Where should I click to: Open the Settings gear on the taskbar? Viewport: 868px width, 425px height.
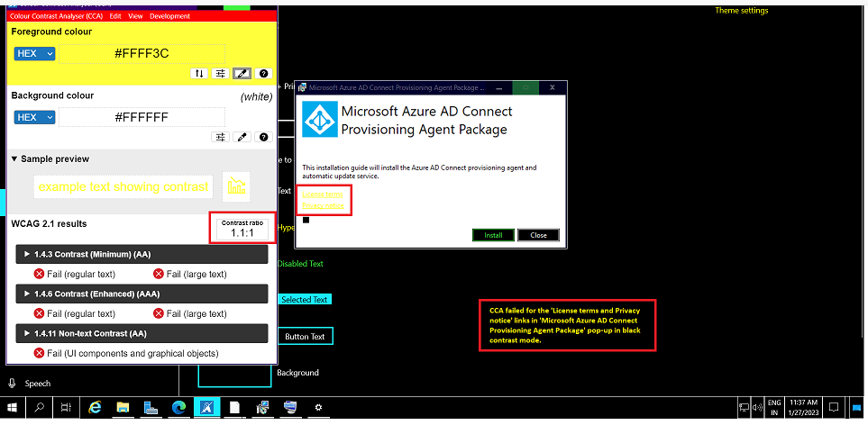pos(318,408)
